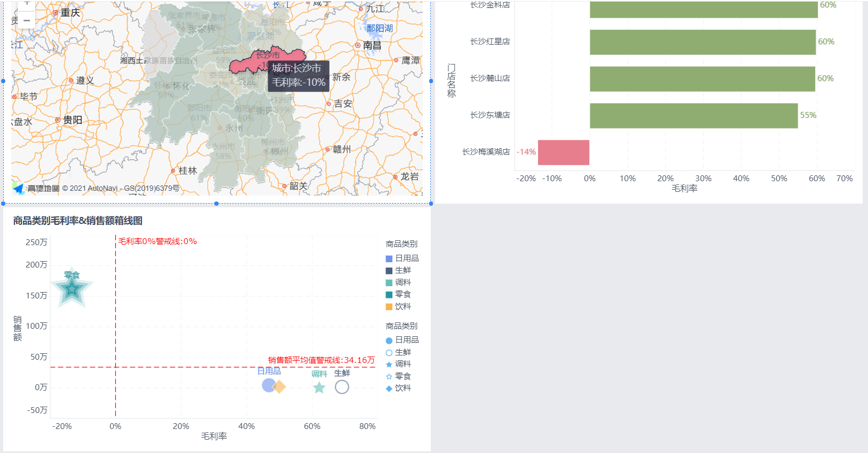Click the 长沙东塘店 55% green bar
This screenshot has width=868, height=453.
[694, 116]
